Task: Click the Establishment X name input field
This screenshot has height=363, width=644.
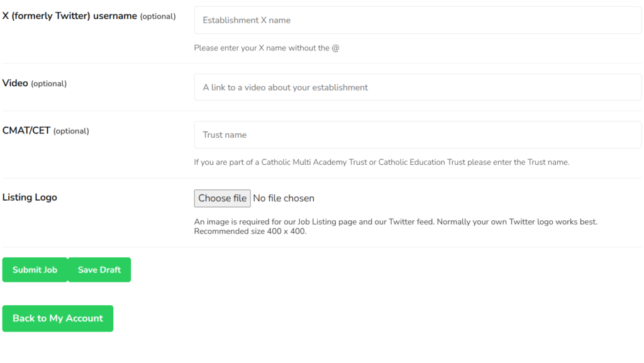Action: pos(418,20)
